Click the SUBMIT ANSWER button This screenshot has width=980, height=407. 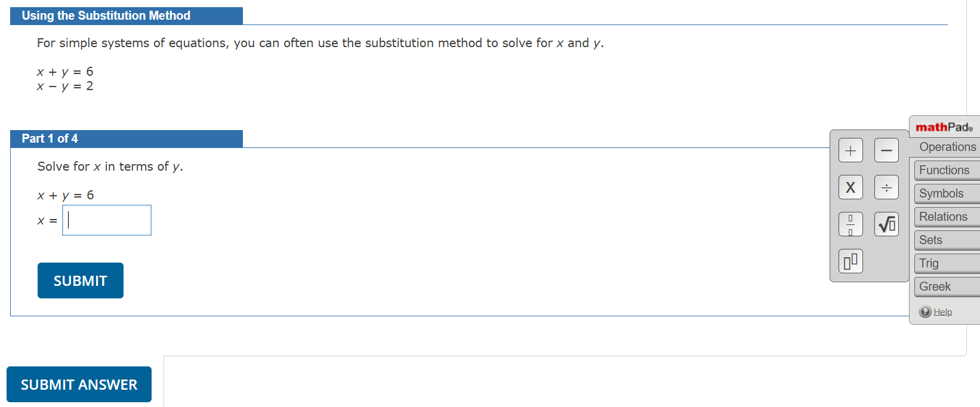(79, 384)
